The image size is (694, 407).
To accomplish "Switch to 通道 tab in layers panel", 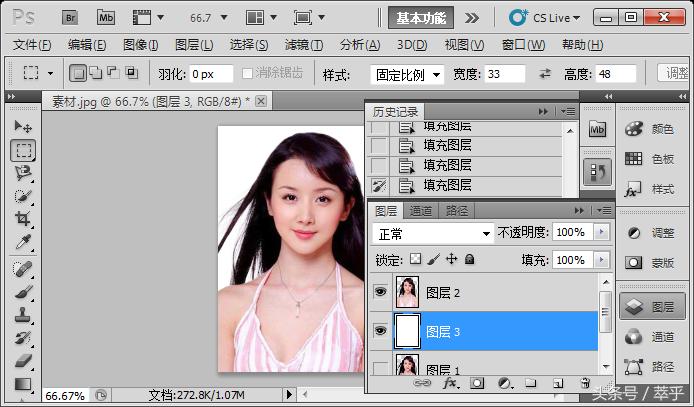I will pyautogui.click(x=420, y=211).
